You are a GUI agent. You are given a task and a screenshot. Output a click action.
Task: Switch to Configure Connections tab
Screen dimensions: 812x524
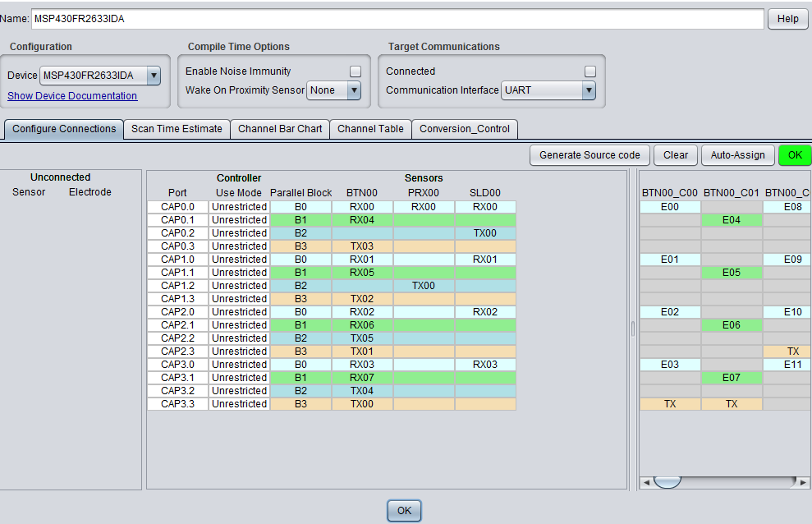[x=64, y=129]
